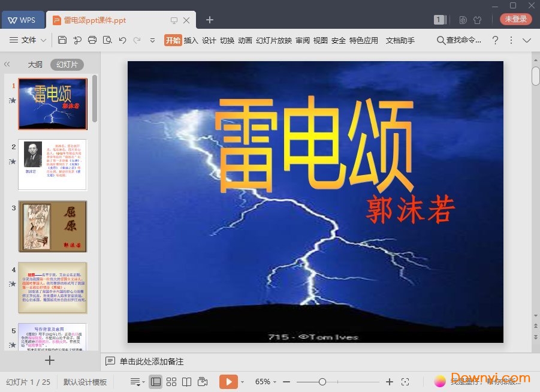
Task: Select the Slide Sorter view icon
Action: 171,382
